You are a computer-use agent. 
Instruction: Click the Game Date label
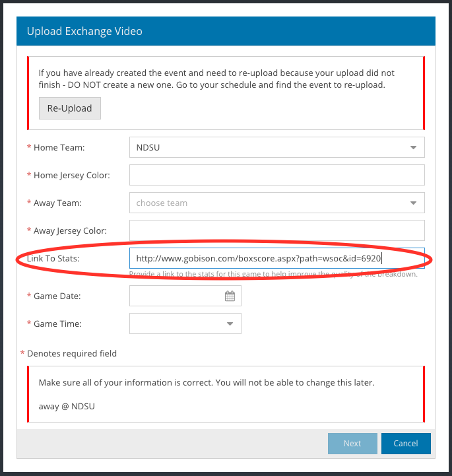click(x=57, y=296)
